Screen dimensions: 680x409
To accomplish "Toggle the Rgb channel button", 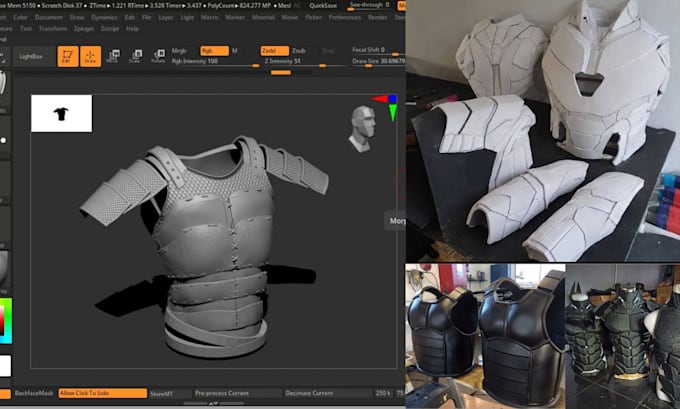I will [x=214, y=51].
